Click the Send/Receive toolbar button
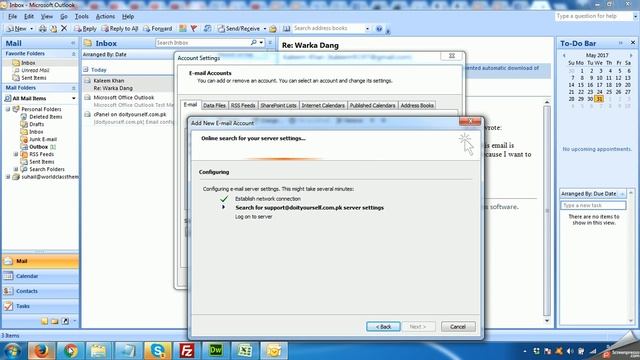 click(239, 29)
